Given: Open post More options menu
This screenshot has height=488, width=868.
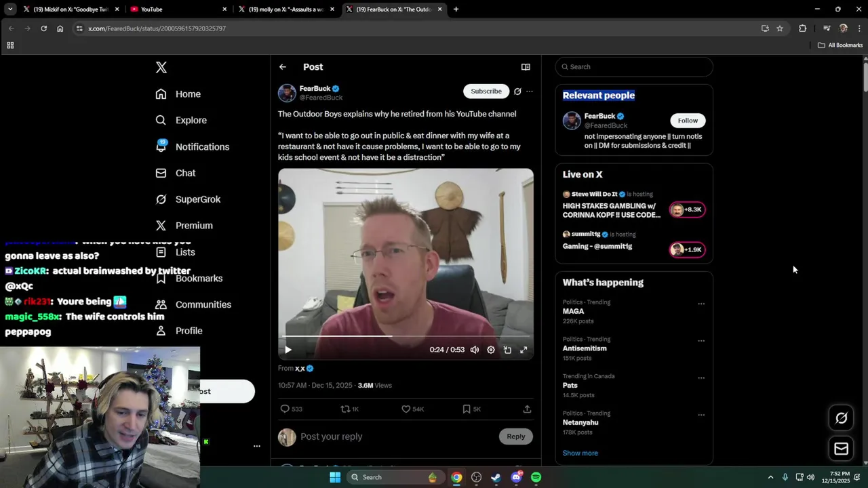Looking at the screenshot, I should [530, 91].
